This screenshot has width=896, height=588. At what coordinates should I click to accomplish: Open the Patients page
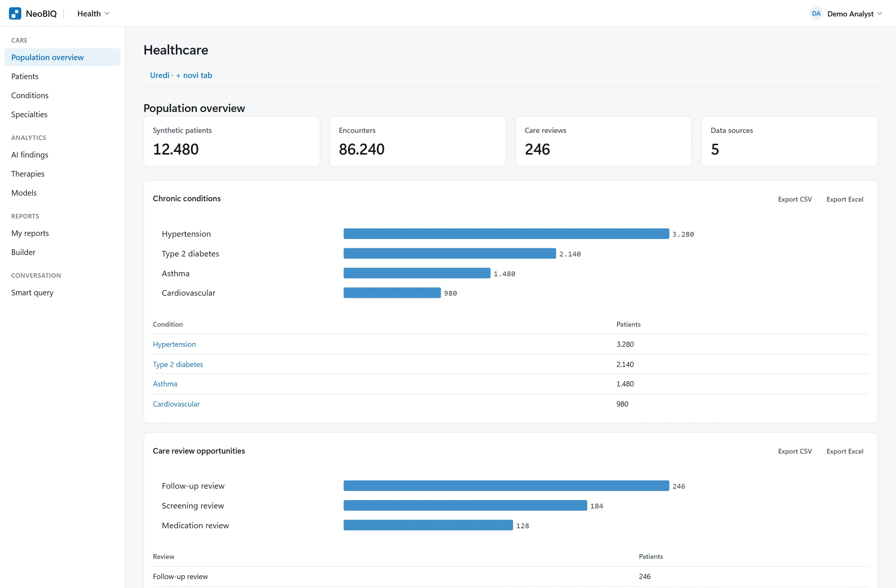[25, 77]
